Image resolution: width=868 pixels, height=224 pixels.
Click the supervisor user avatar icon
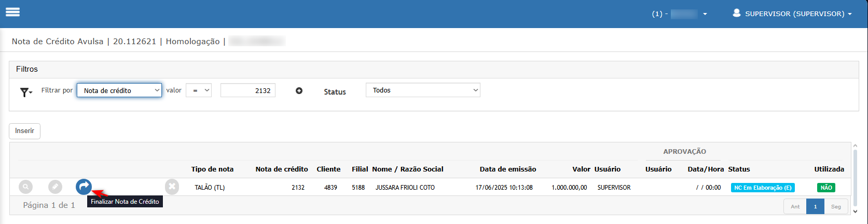736,13
